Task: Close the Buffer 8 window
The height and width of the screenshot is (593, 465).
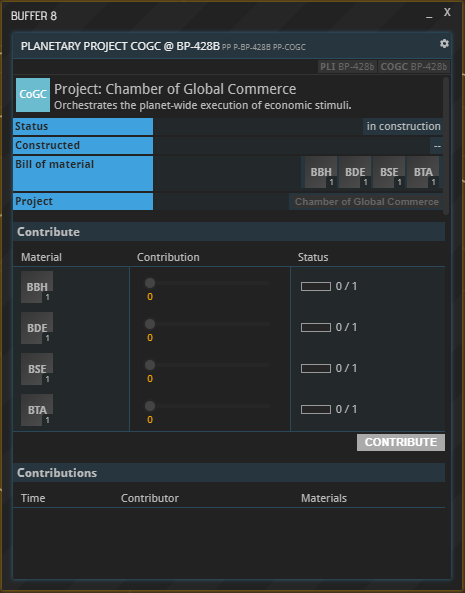Action: 447,12
